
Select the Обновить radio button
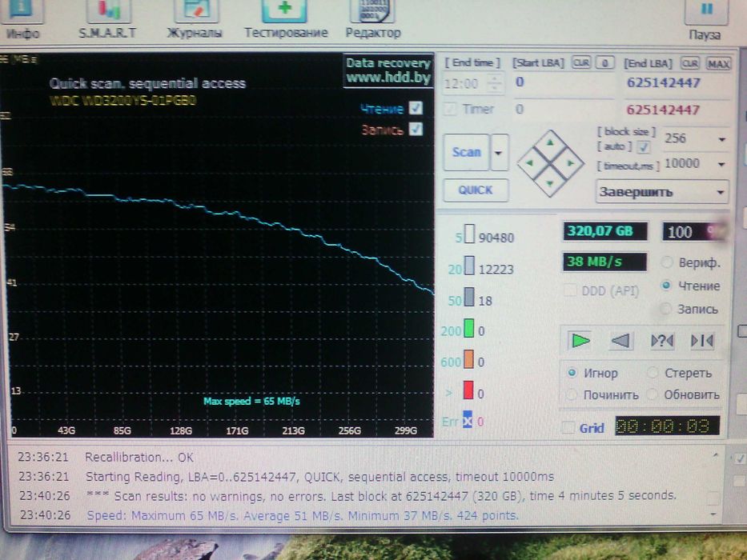653,394
